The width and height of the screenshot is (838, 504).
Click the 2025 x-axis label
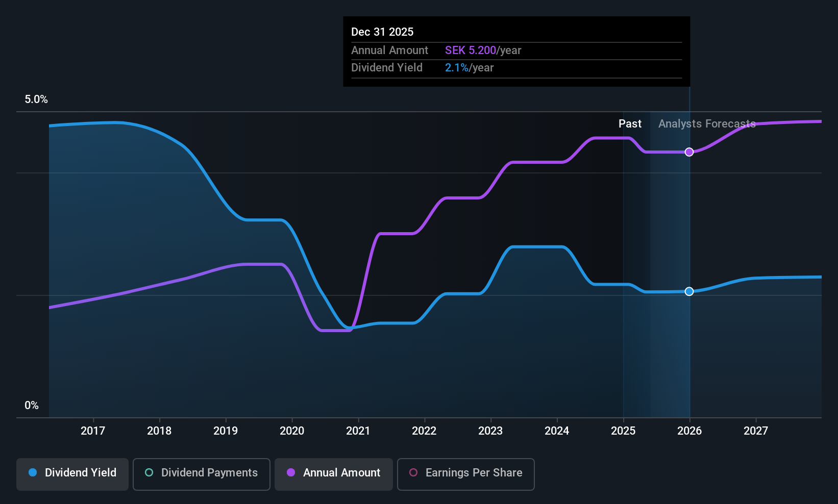[623, 431]
